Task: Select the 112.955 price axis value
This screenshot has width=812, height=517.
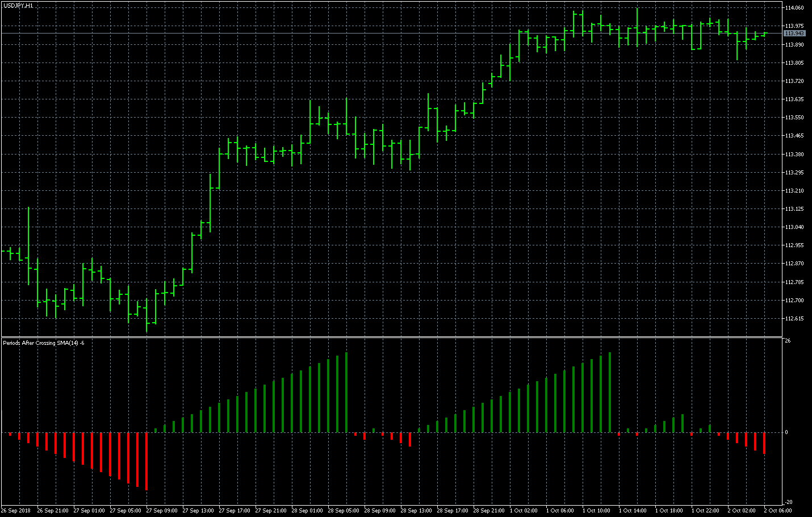Action: (x=794, y=245)
